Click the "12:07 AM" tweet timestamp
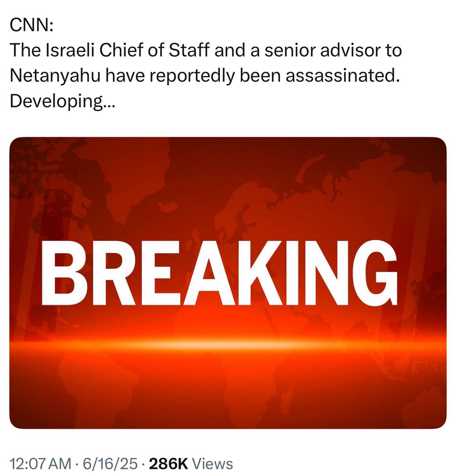The width and height of the screenshot is (456, 476). 41,464
